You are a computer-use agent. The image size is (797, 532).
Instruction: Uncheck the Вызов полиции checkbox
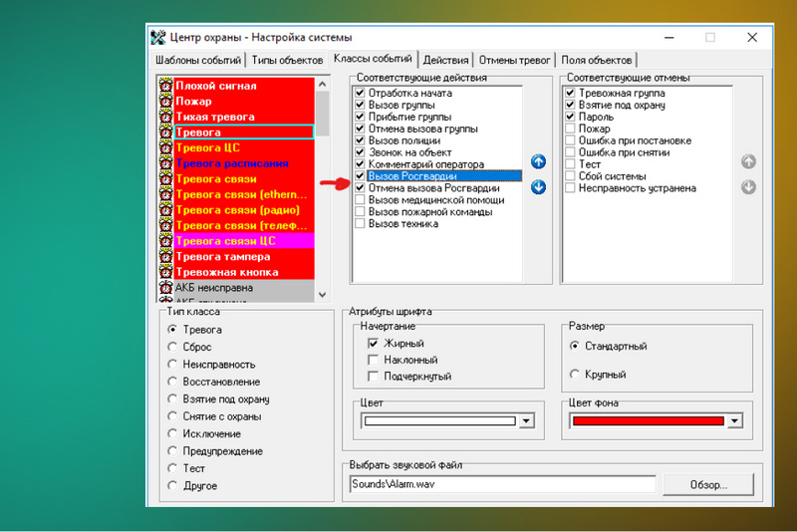click(360, 140)
